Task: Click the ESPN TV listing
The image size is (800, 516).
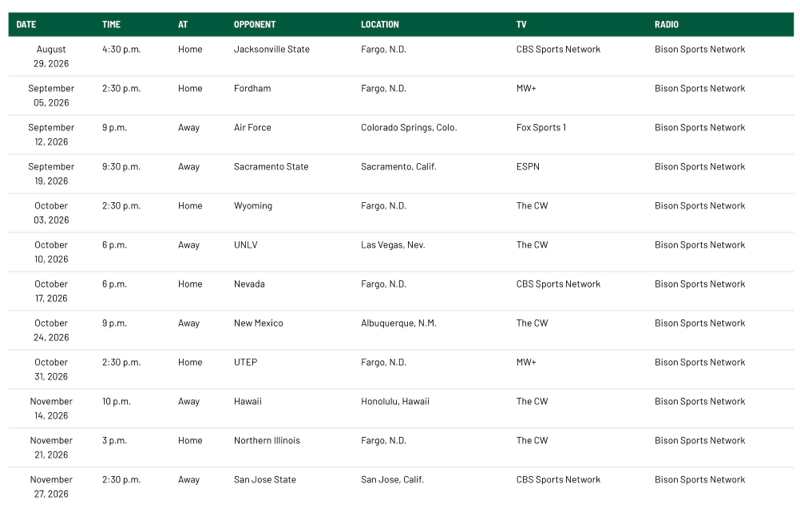Action: point(528,167)
